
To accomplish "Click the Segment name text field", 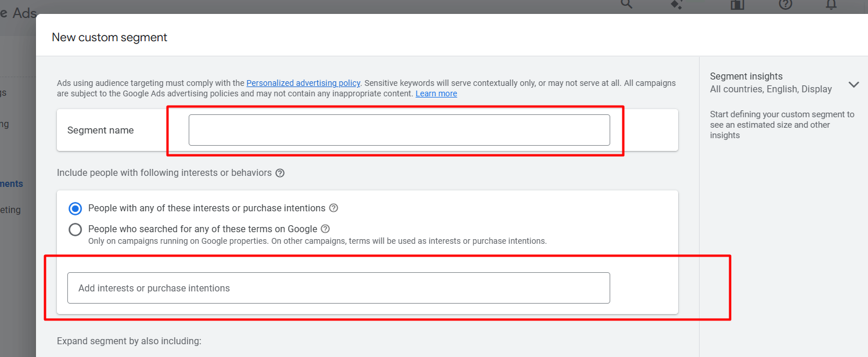I will pos(399,130).
